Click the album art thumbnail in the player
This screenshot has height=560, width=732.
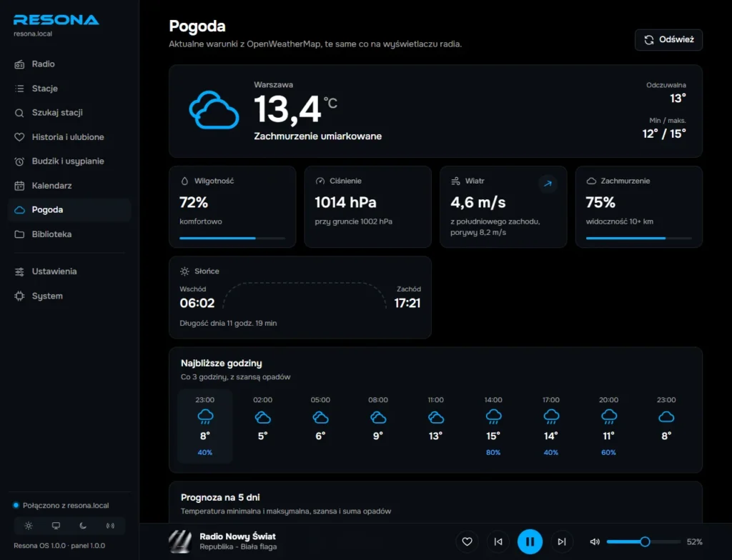(x=180, y=541)
